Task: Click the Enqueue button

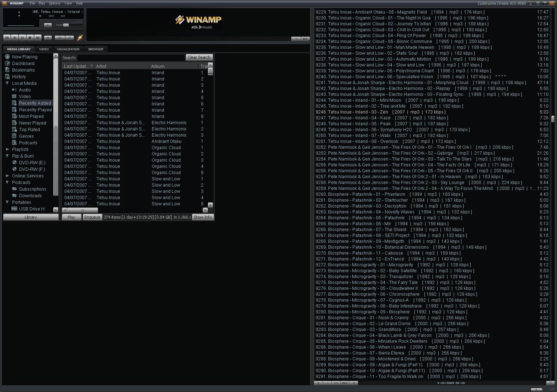Action: (x=92, y=217)
